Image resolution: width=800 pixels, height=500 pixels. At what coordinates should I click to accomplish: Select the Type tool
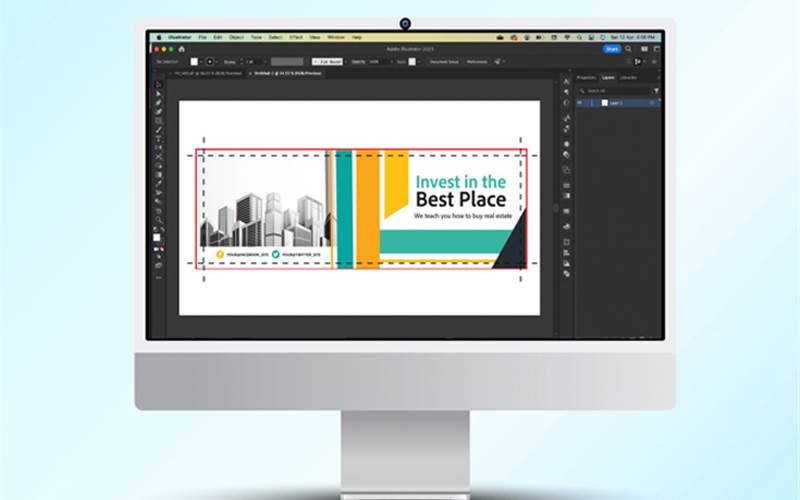(159, 139)
